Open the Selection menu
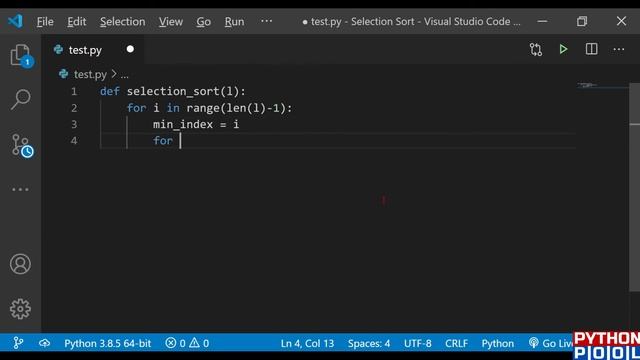Image resolution: width=640 pixels, height=360 pixels. click(122, 21)
